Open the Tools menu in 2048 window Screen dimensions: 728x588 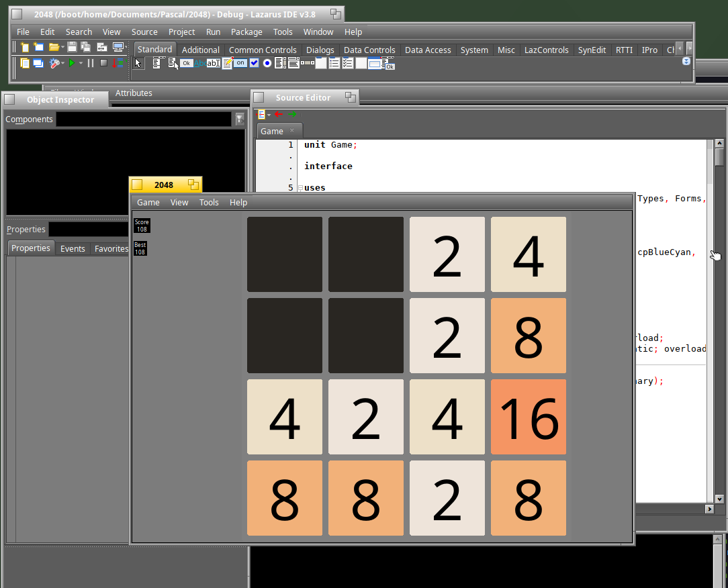point(209,202)
